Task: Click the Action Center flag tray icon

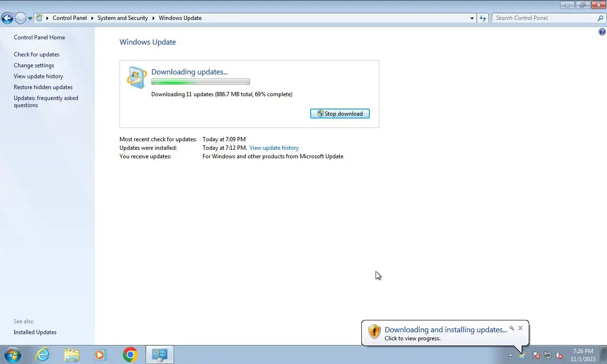Action: [x=536, y=355]
